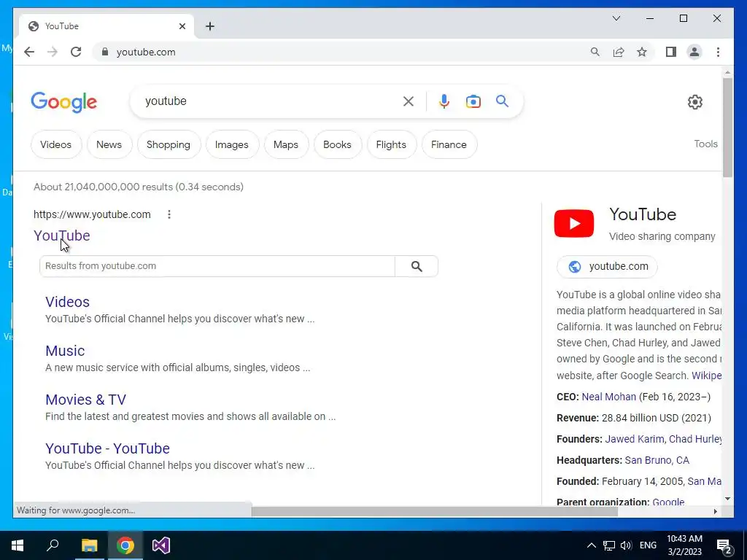Go back using the browser back arrow
The width and height of the screenshot is (747, 560).
point(29,52)
